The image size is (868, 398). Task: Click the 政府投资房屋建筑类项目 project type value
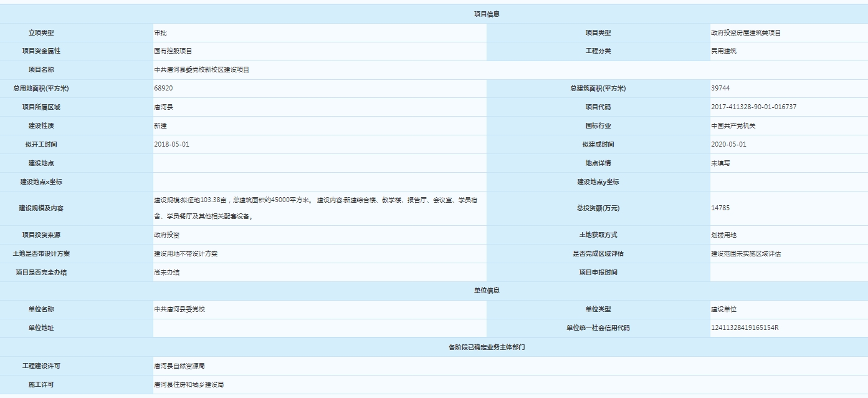746,33
